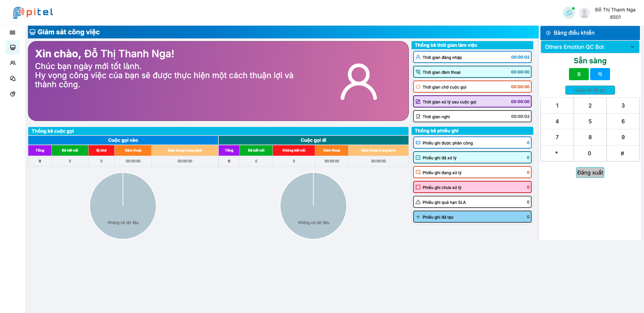Image resolution: width=644 pixels, height=313 pixels.
Task: Click the Sẵn sàng status label
Action: (590, 61)
